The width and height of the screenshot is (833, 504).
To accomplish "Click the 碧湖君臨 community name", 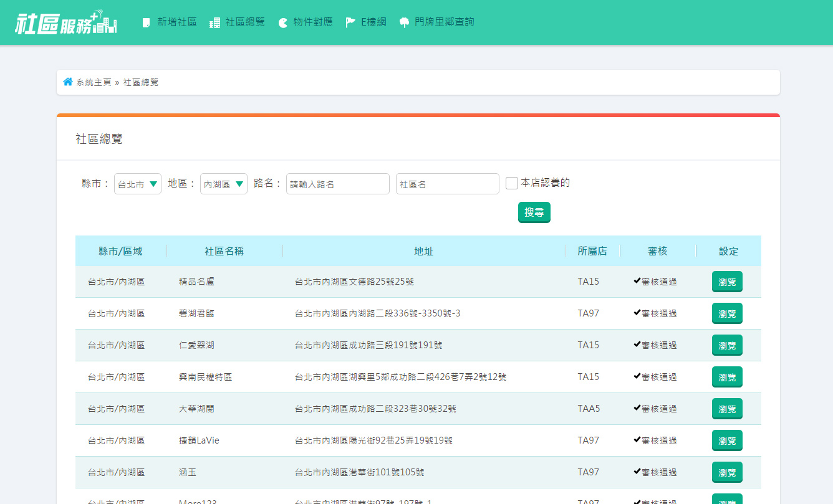I will click(196, 313).
